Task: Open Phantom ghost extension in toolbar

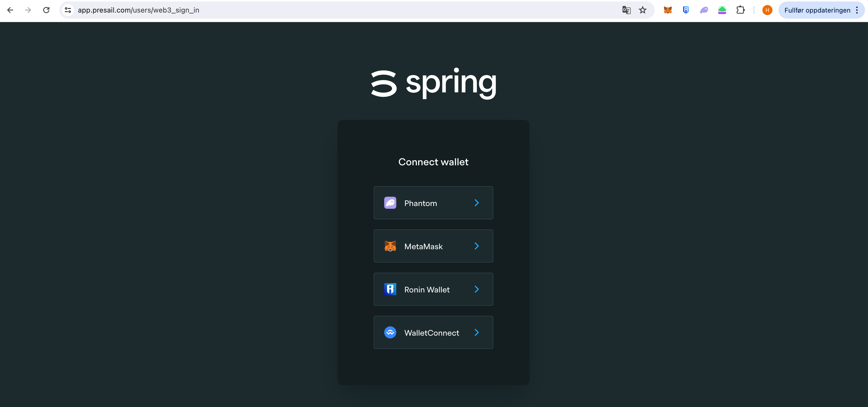Action: [704, 10]
